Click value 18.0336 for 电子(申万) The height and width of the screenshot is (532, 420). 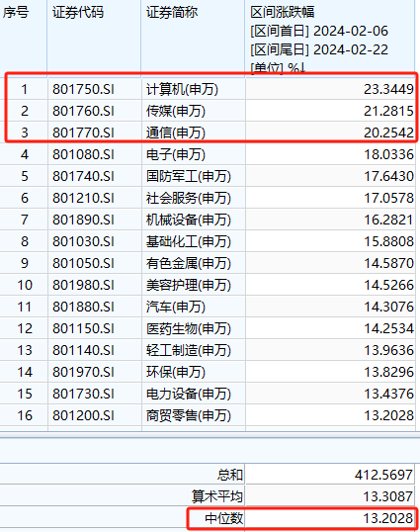tap(388, 154)
